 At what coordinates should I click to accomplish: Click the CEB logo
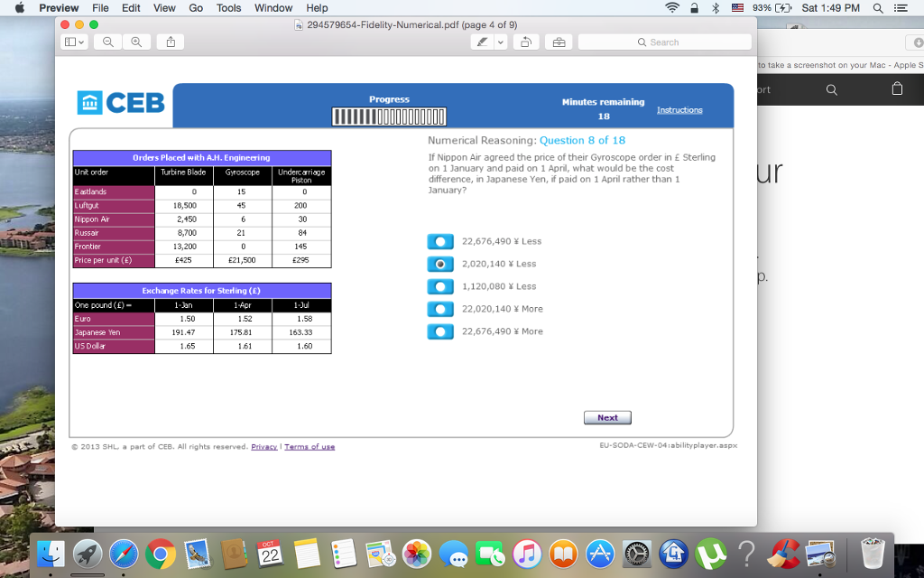click(121, 103)
